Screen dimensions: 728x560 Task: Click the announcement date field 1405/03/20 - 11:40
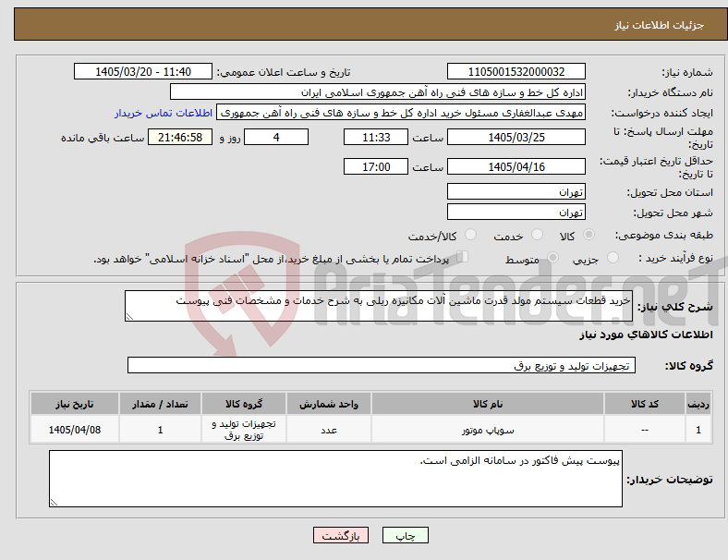tap(143, 71)
